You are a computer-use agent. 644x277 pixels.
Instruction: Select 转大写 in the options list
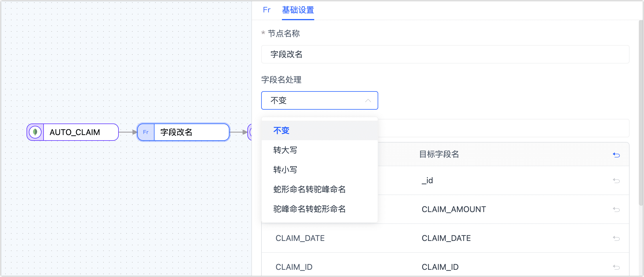pos(285,150)
